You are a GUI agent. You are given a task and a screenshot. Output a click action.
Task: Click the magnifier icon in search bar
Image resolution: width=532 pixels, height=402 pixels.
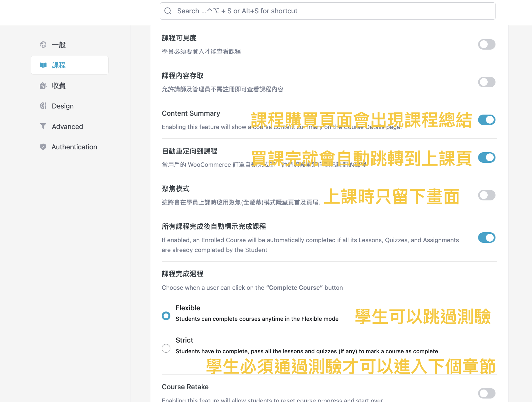click(168, 11)
